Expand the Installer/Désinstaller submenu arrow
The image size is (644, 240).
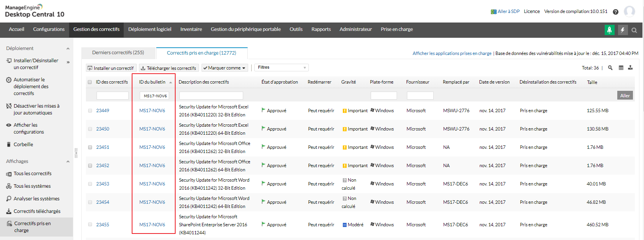(x=68, y=62)
